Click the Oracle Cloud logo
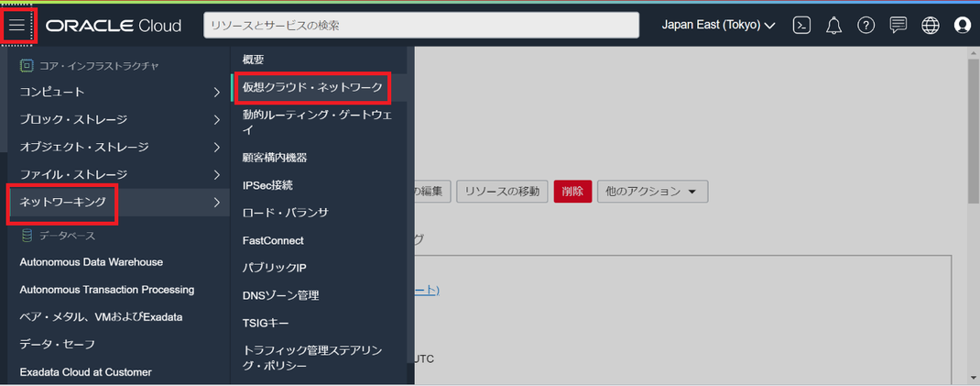This screenshot has height=386, width=980. pyautogui.click(x=114, y=26)
